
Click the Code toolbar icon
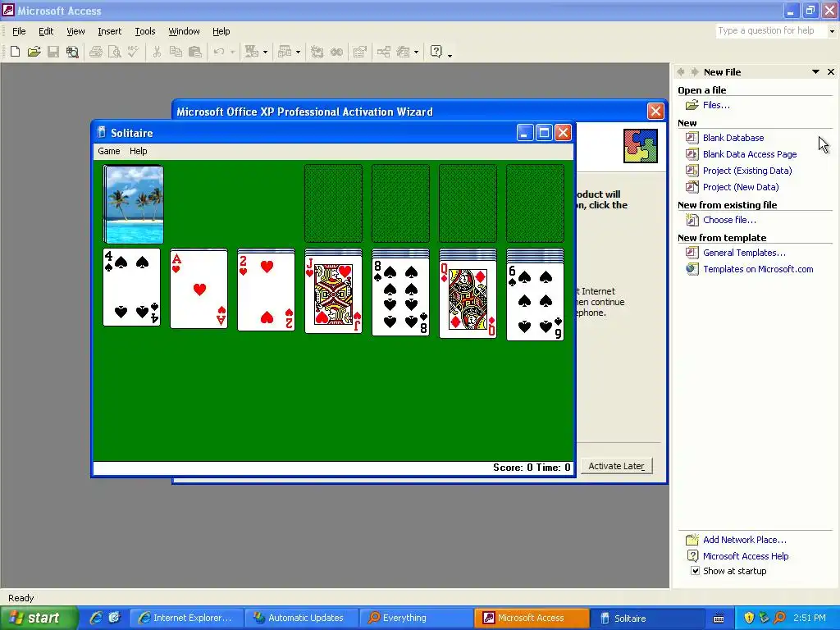(x=317, y=52)
